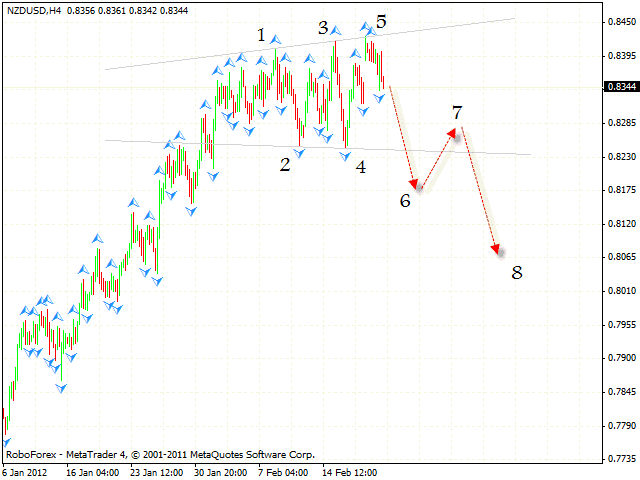Screen dimensions: 640x480
Task: Click forecast wave label 6
Action: (x=405, y=200)
